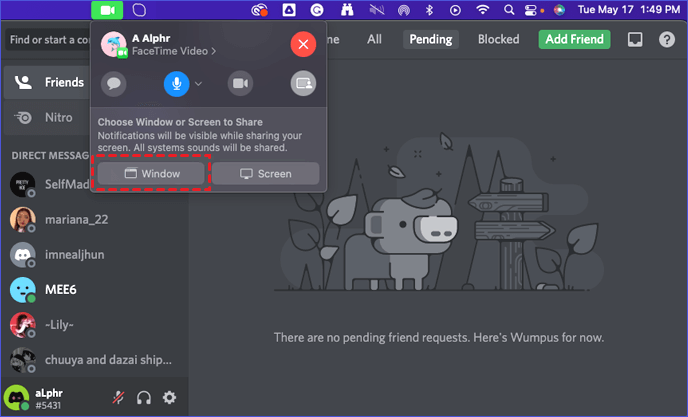Image resolution: width=688 pixels, height=417 pixels.
Task: Open the Google Drive menu bar icon
Action: point(289,10)
